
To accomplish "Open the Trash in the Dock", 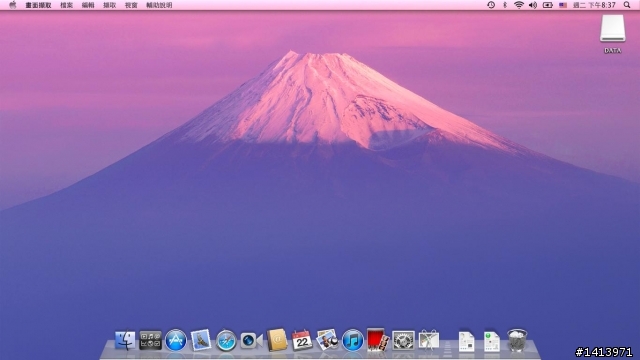I will pyautogui.click(x=517, y=340).
